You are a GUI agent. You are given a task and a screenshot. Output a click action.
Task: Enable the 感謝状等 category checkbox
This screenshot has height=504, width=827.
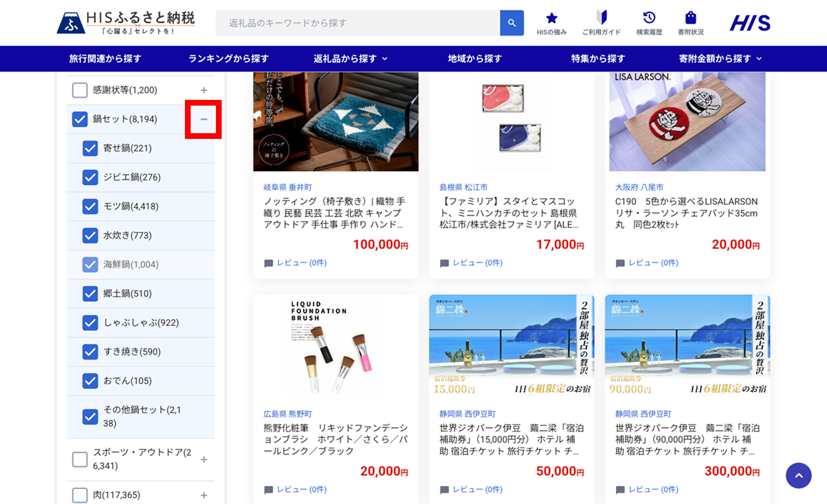79,90
